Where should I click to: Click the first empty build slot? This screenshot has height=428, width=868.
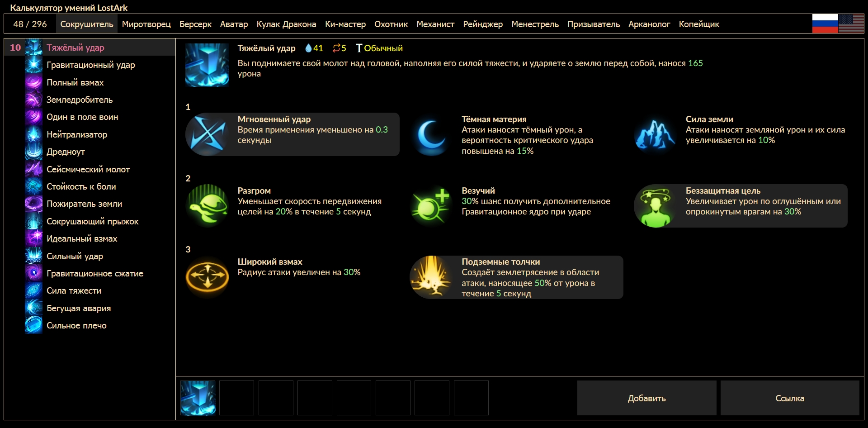(237, 398)
